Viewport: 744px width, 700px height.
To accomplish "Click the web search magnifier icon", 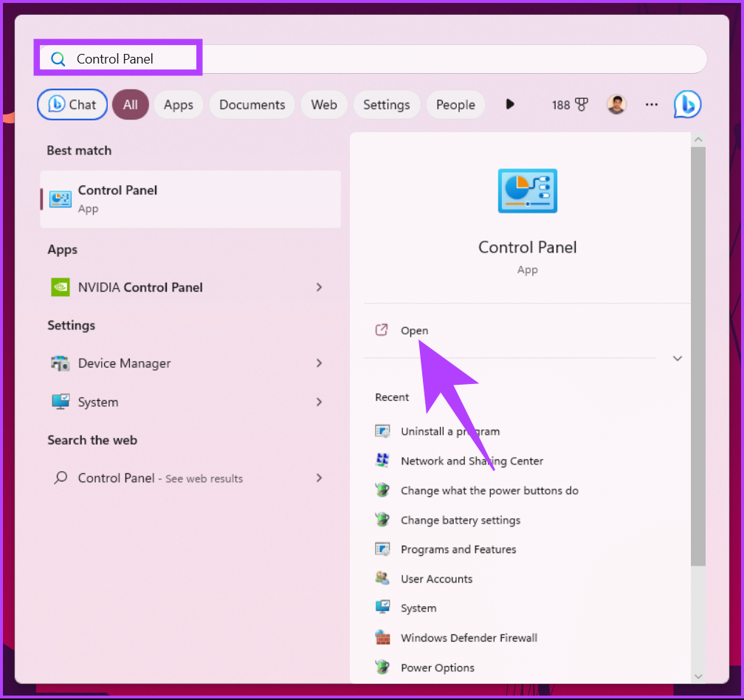I will 61,478.
